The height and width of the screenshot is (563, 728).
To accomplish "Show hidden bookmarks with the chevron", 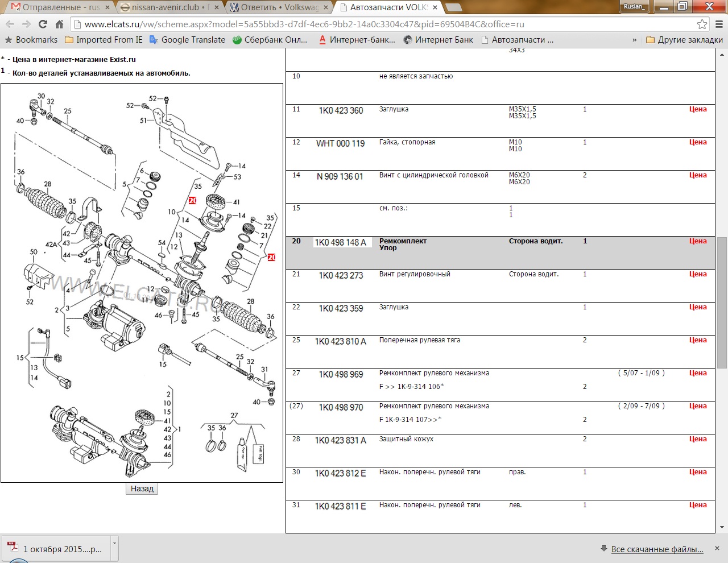I will tap(635, 40).
